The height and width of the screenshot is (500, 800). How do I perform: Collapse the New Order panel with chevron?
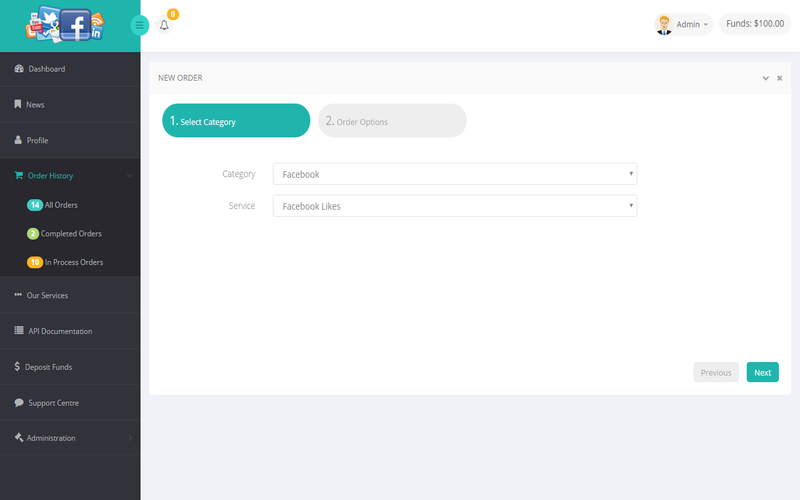click(765, 78)
